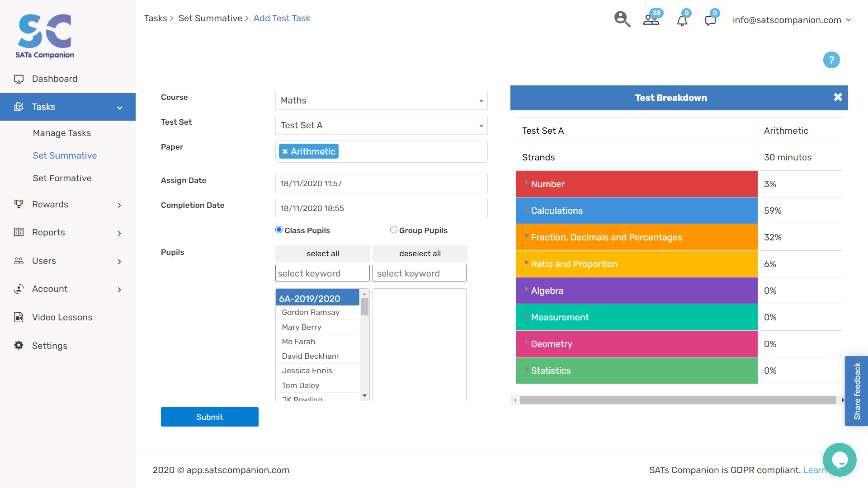Expand the Account menu chevron
868x488 pixels.
tap(119, 290)
